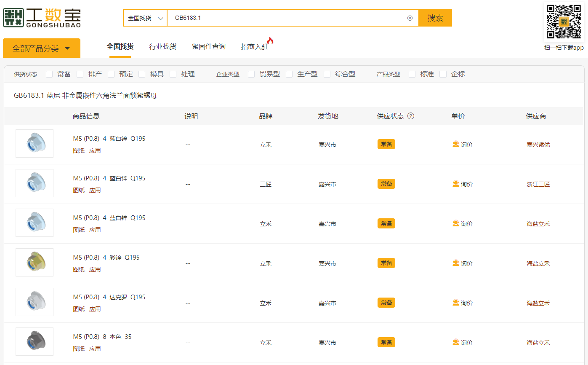Clear the search box text
This screenshot has height=365, width=588.
click(410, 18)
